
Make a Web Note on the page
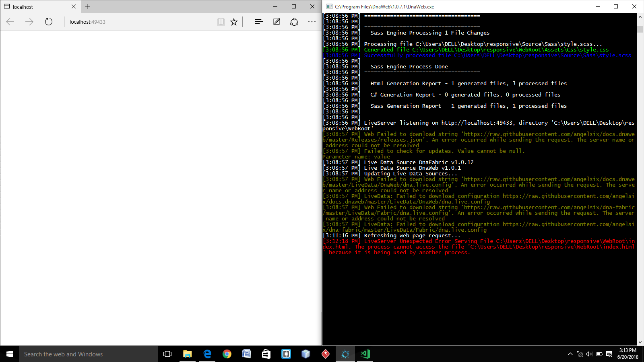point(276,22)
